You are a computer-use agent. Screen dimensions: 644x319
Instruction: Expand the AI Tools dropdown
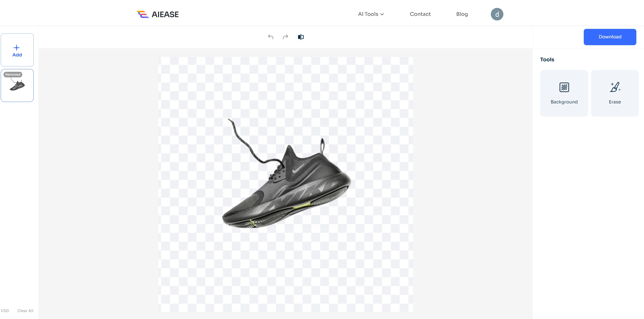point(368,14)
